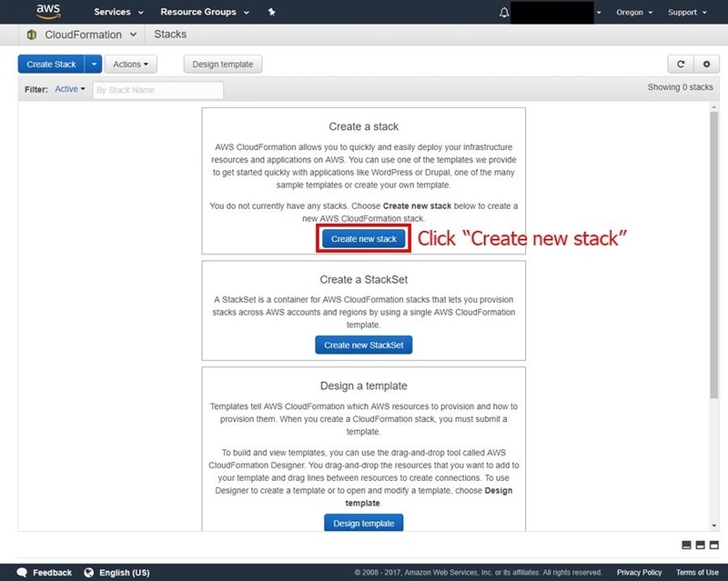
Task: Open the Terms of Use link
Action: tap(697, 572)
